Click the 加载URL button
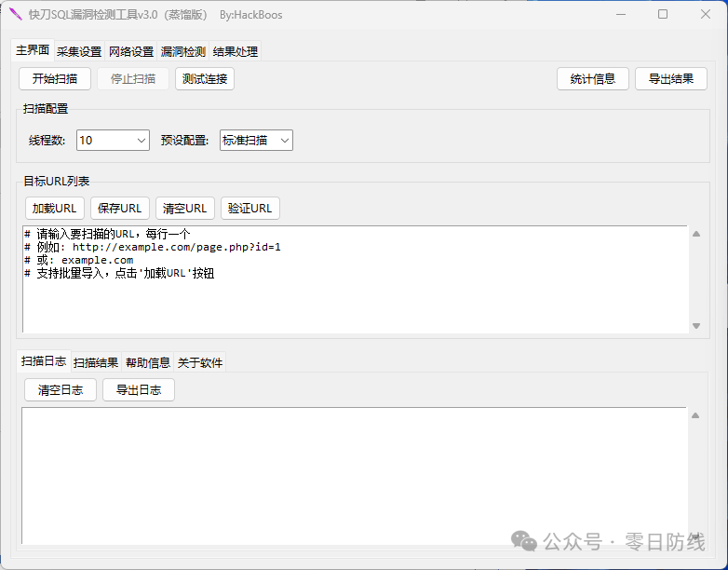Image resolution: width=728 pixels, height=570 pixels. pyautogui.click(x=55, y=209)
